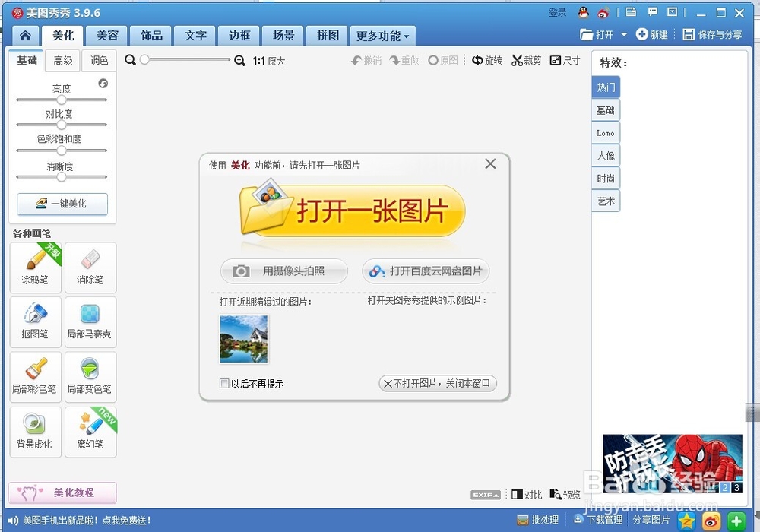Share via the 新浪微博 icon at bottom
Viewport: 760px width, 532px height.
[x=711, y=520]
